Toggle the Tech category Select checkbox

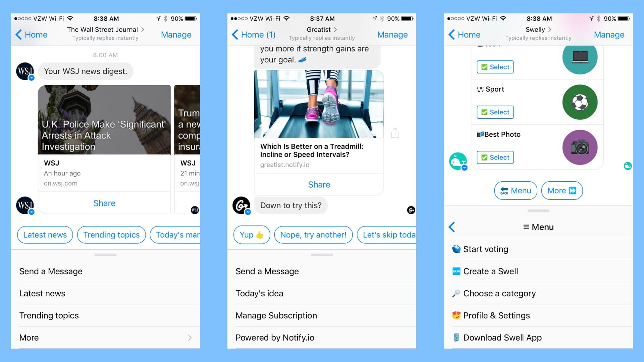[495, 67]
